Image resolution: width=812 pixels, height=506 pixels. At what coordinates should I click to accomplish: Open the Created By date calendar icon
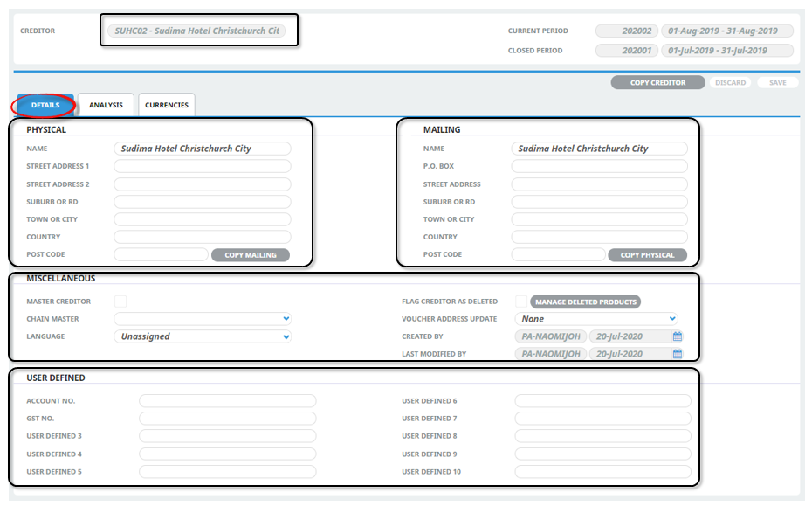point(678,336)
